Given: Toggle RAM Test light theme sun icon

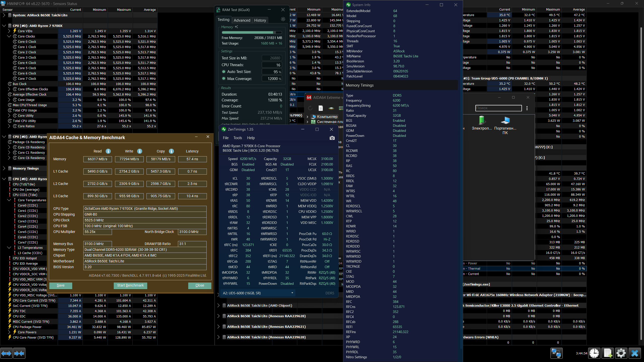Looking at the screenshot, I should coord(283,19).
